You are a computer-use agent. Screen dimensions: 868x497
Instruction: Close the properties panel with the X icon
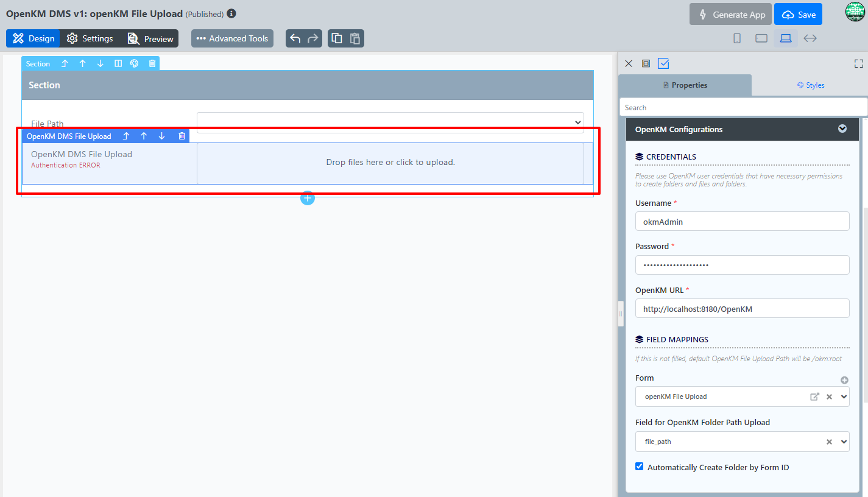(629, 63)
